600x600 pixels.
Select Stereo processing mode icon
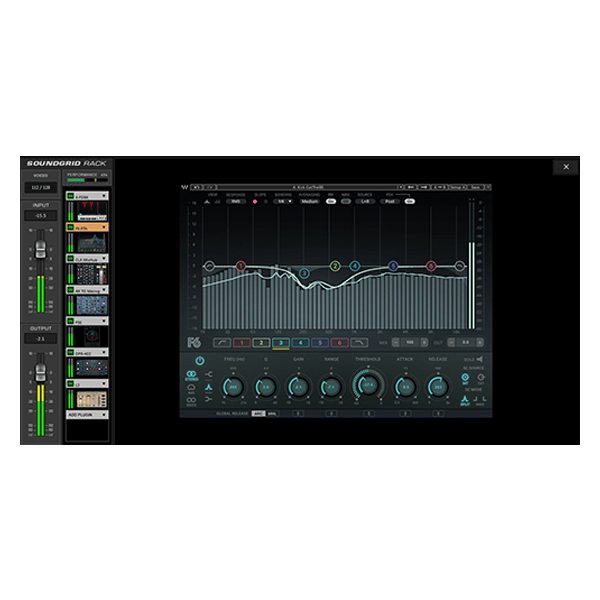point(191,375)
